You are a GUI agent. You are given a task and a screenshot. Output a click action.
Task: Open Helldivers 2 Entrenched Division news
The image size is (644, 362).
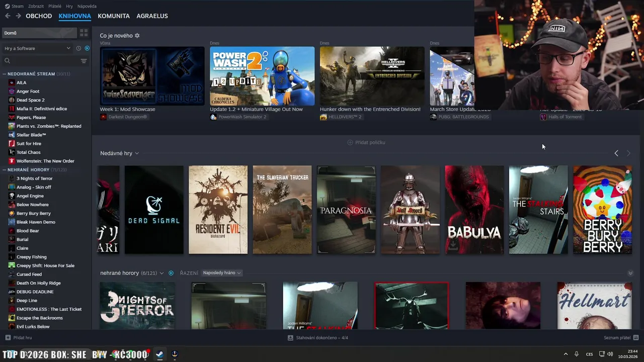372,76
